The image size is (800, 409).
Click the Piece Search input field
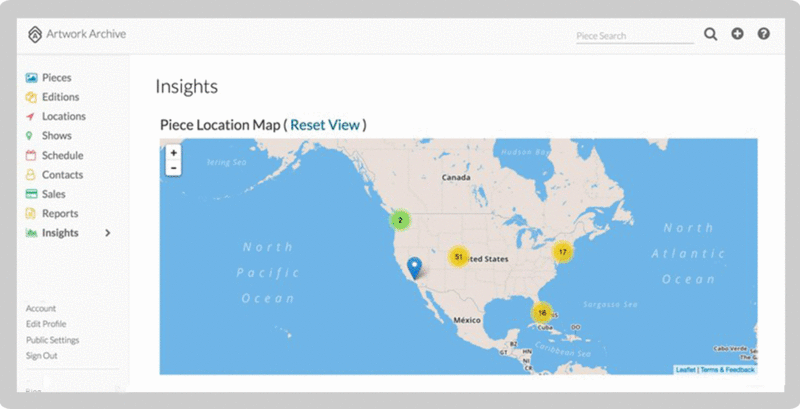[x=634, y=36]
